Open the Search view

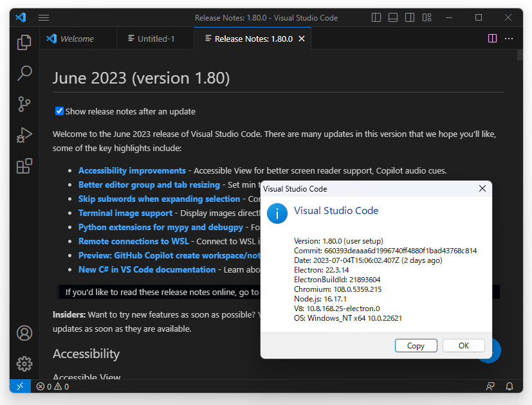pyautogui.click(x=24, y=73)
